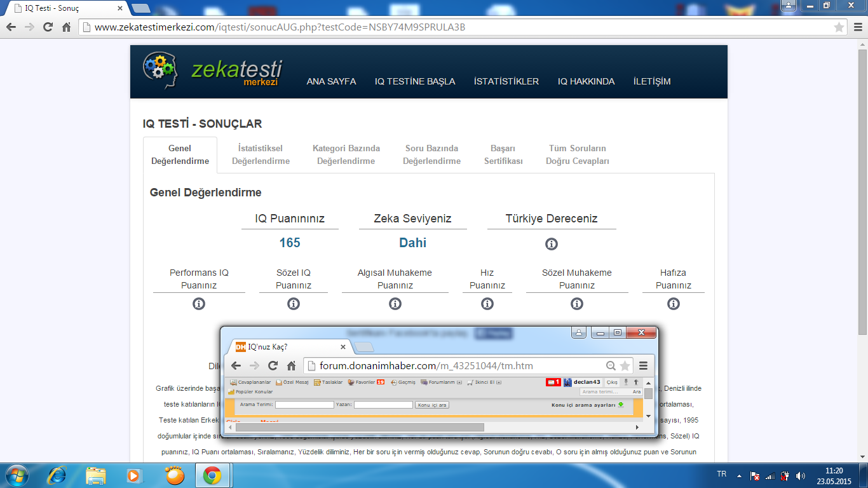Expand the Konu içi arama ayarları settings
Image resolution: width=868 pixels, height=488 pixels.
pyautogui.click(x=620, y=405)
